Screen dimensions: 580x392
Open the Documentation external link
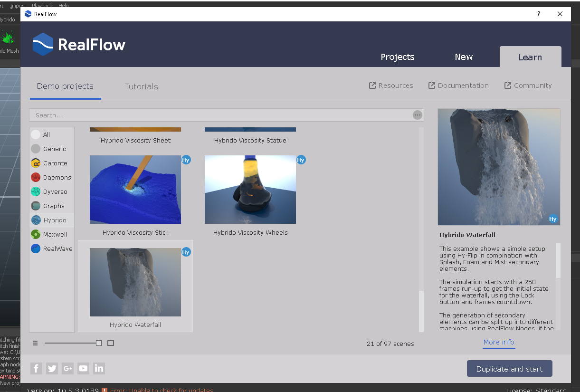(458, 86)
